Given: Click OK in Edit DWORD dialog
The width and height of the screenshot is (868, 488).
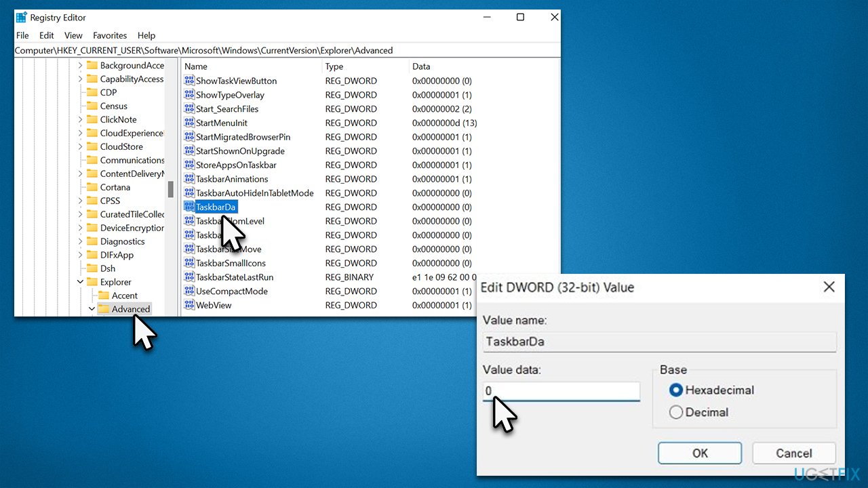Looking at the screenshot, I should (700, 453).
